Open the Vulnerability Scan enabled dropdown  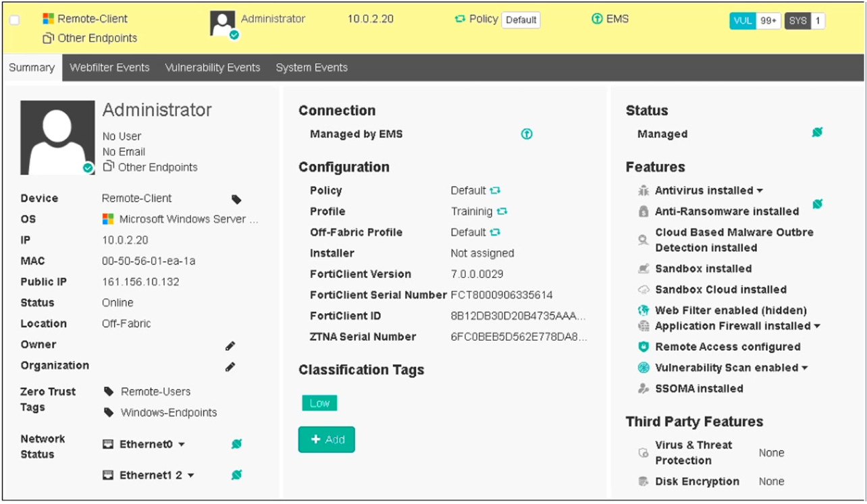click(805, 368)
